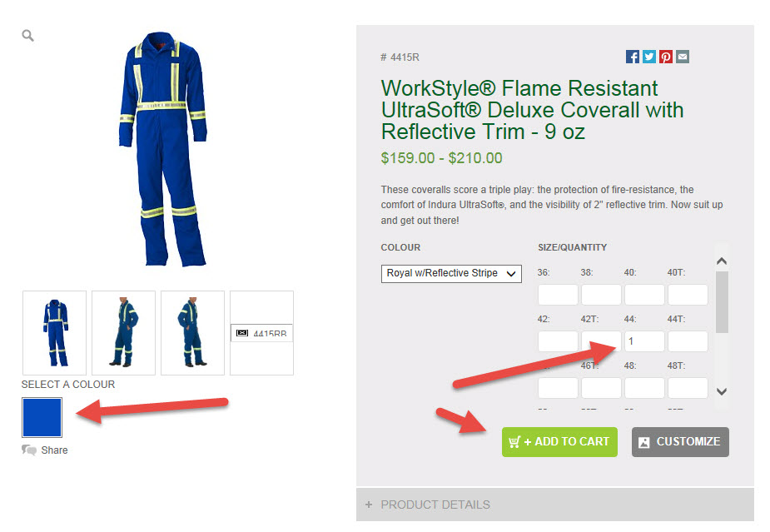Select the royal blue colour swatch
Screen dimensions: 770x532
(42, 417)
